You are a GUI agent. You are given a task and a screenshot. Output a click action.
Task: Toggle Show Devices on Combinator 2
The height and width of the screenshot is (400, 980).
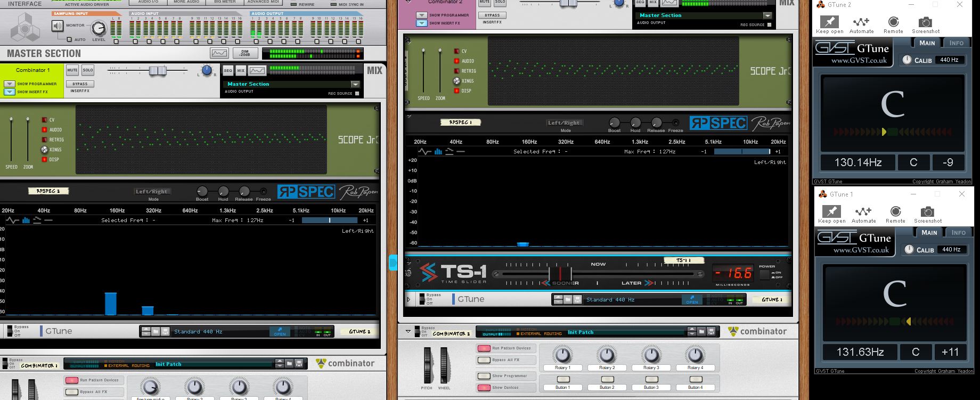[x=484, y=387]
